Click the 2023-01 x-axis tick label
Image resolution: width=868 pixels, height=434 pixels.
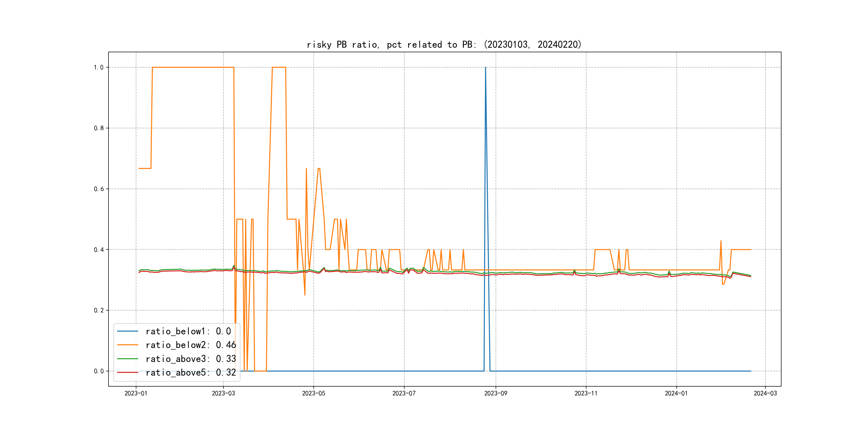(136, 393)
